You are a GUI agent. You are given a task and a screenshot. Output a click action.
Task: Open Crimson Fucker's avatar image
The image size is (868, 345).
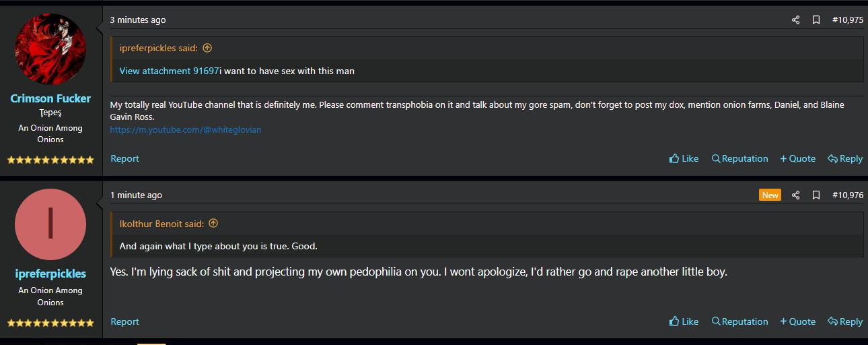click(x=50, y=49)
